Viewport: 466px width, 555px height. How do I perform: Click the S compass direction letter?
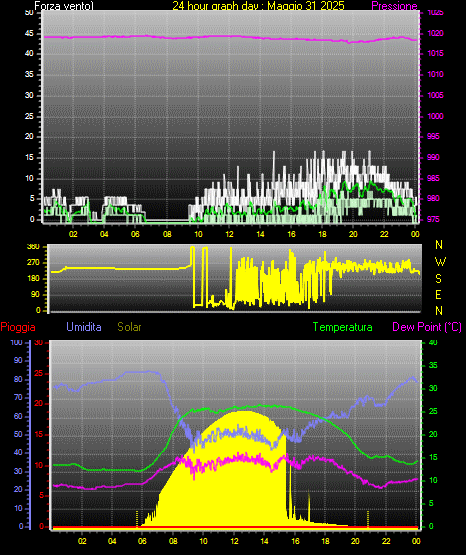click(438, 279)
